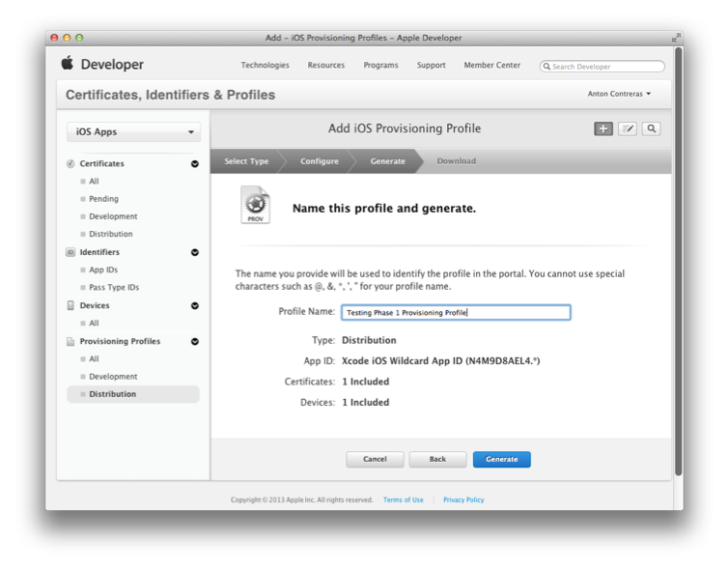728x569 pixels.
Task: Open the Technologies menu item
Action: pyautogui.click(x=265, y=66)
